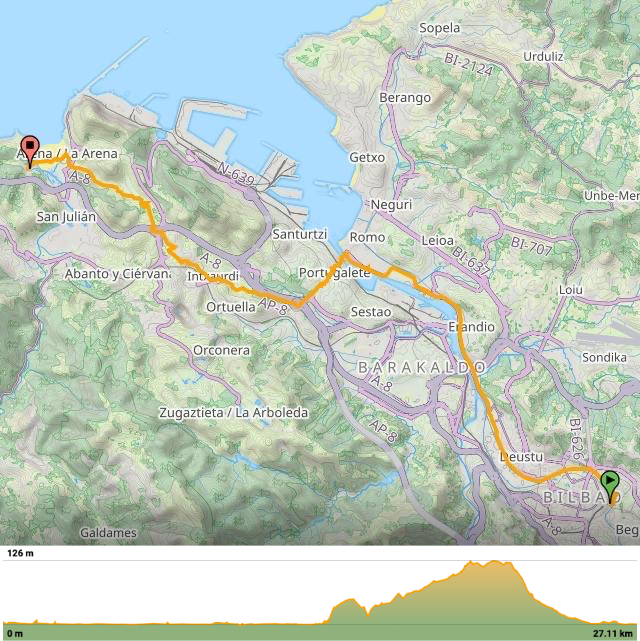This screenshot has width=640, height=641.
Task: Click the Zugaztieta / La Arboleda label
Action: coord(233,413)
